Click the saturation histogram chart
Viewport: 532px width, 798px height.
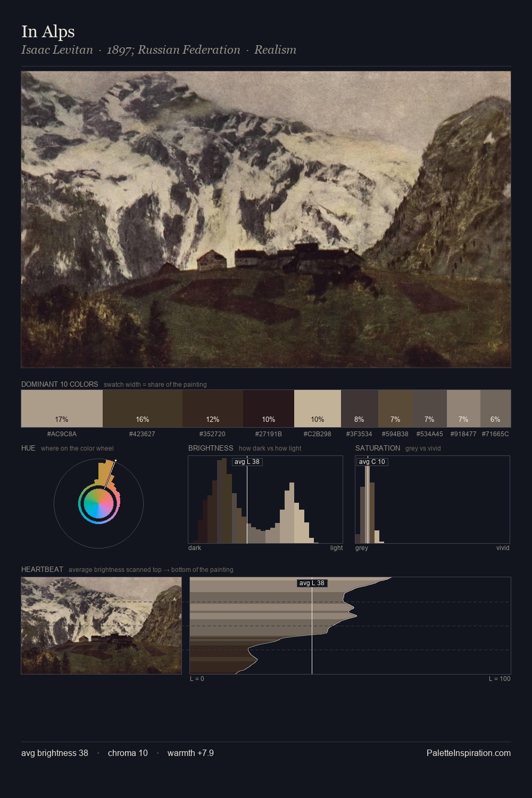(x=433, y=500)
